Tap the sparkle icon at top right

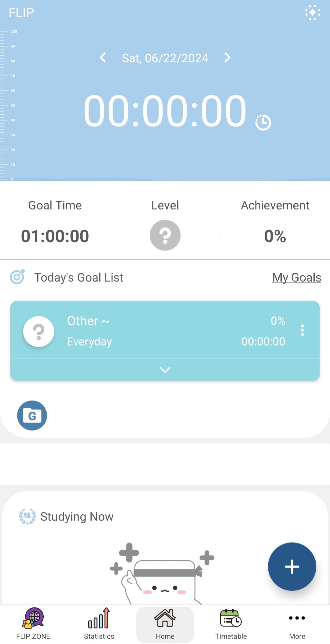312,13
